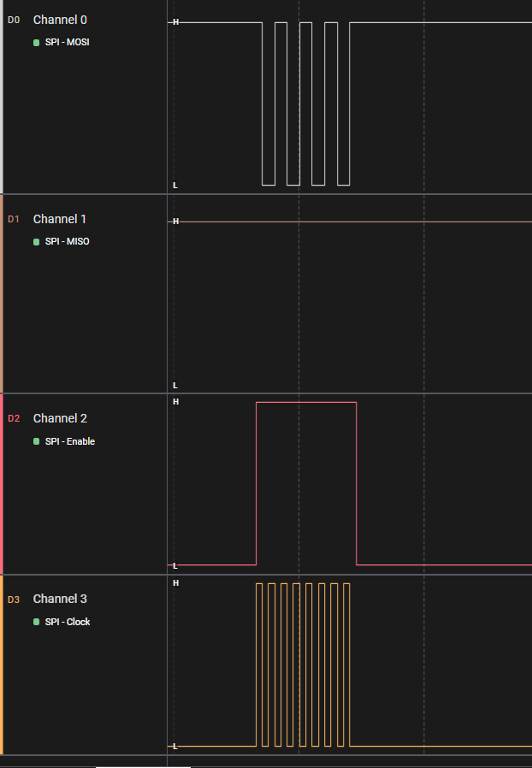Viewport: 532px width, 768px height.
Task: Select the D3 channel index label
Action: [x=14, y=599]
